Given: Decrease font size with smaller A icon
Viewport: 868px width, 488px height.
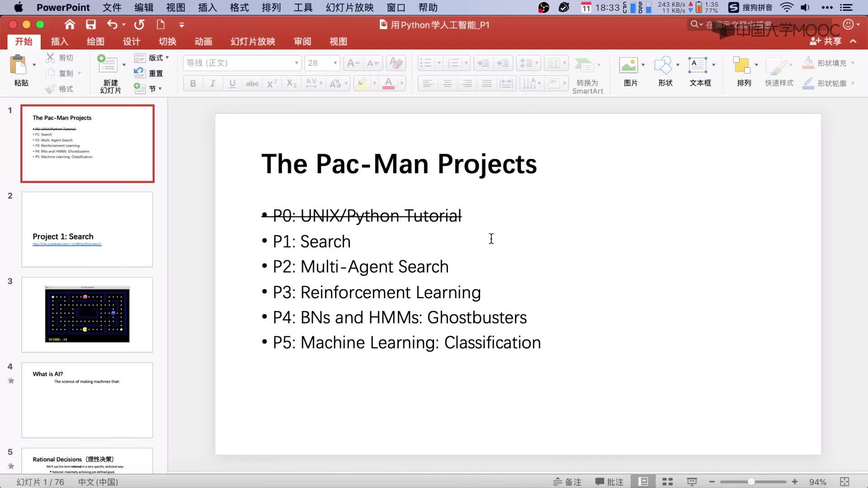Looking at the screenshot, I should pos(373,63).
